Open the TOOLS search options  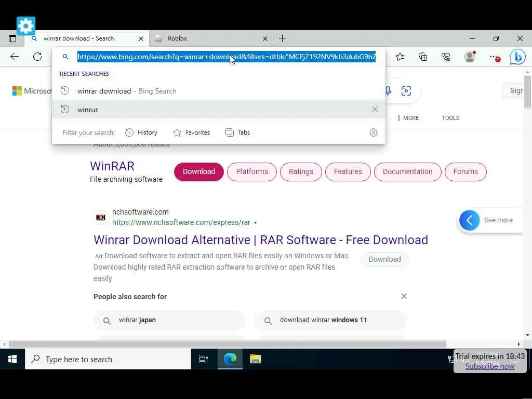point(450,118)
